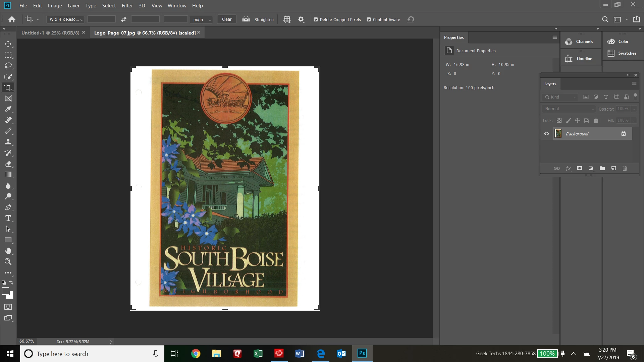The height and width of the screenshot is (362, 644).
Task: Disable the Content-Aware checkbox
Action: pos(369,19)
